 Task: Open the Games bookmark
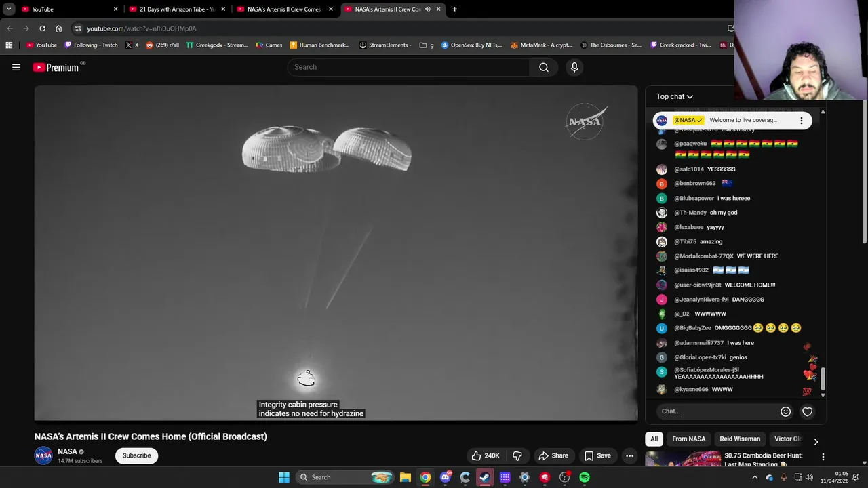tap(269, 45)
